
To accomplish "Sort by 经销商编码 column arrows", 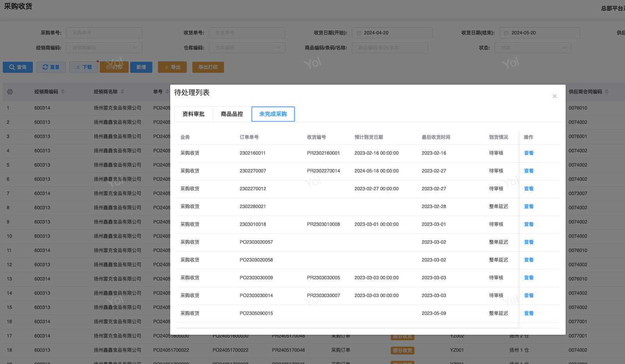I will (x=63, y=92).
